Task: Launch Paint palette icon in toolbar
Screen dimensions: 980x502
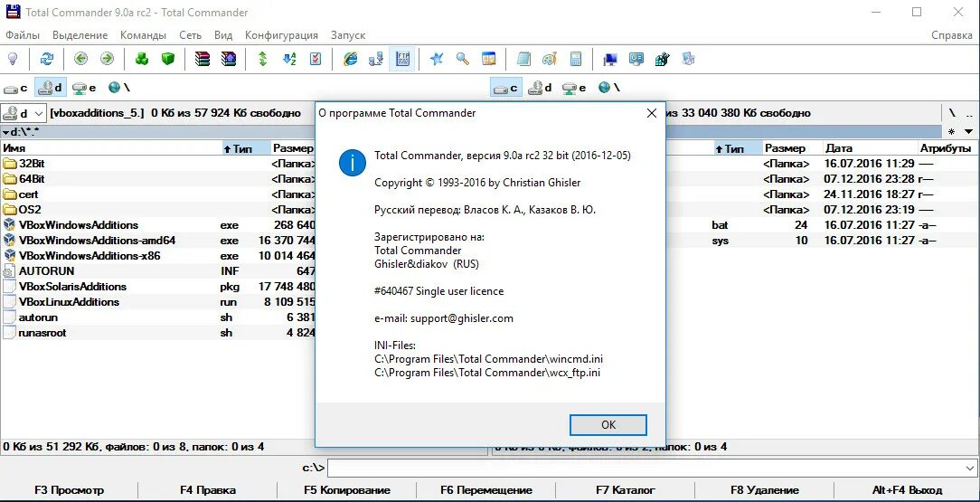Action: click(550, 60)
